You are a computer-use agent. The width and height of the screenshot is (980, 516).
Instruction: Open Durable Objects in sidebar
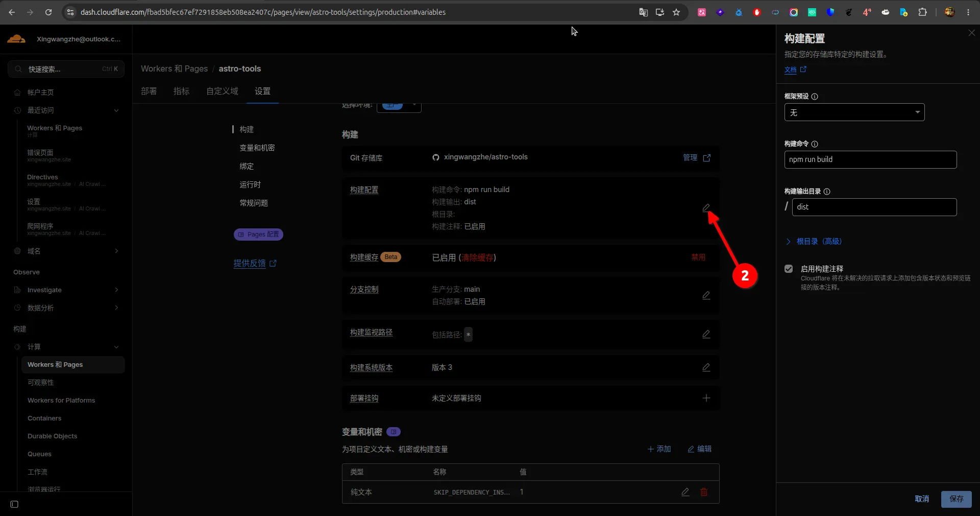click(x=53, y=436)
